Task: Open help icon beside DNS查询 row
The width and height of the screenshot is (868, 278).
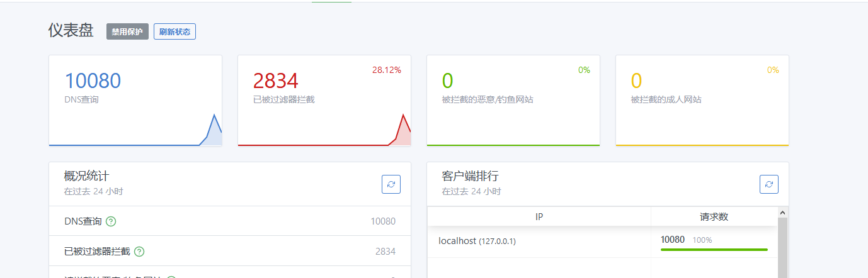Action: (111, 221)
